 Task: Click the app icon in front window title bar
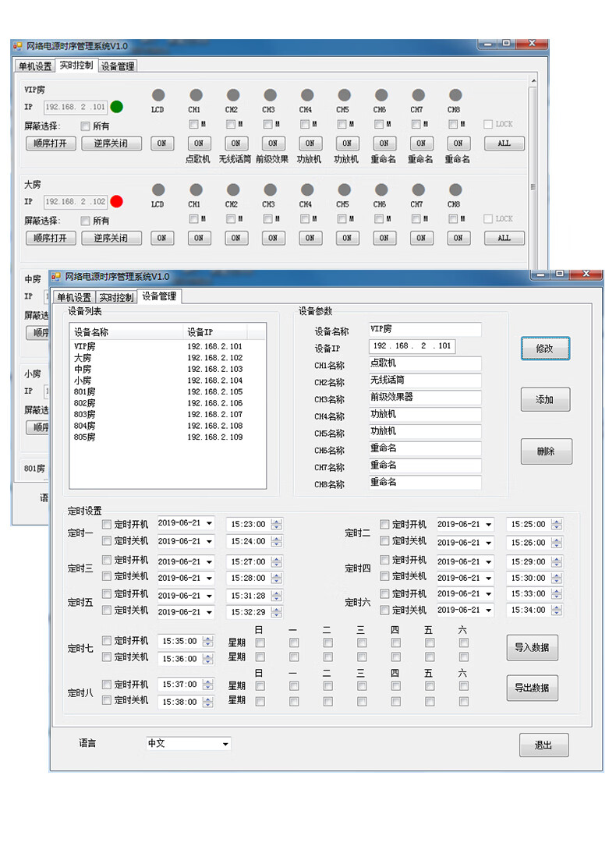point(56,277)
